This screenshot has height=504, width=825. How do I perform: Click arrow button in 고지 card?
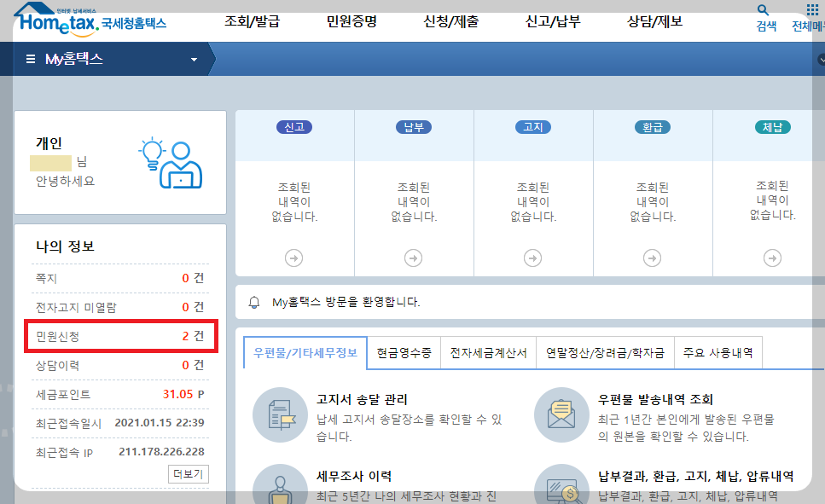532,258
